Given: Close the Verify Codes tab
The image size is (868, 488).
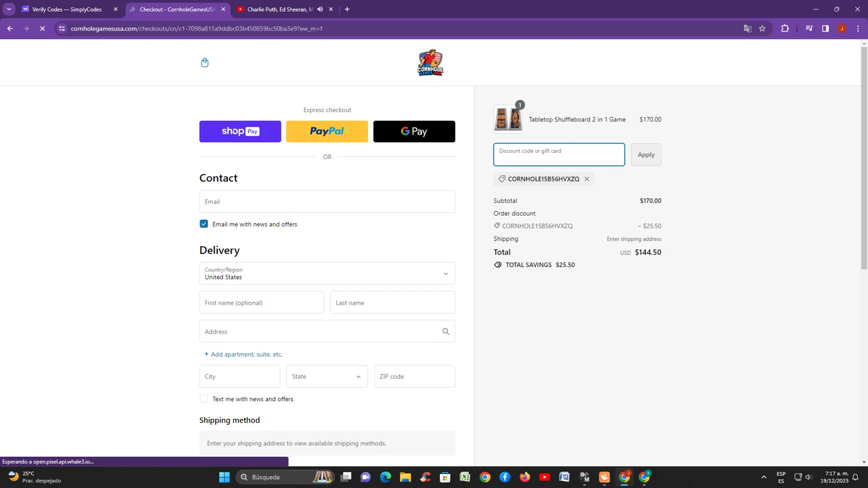Looking at the screenshot, I should [116, 9].
